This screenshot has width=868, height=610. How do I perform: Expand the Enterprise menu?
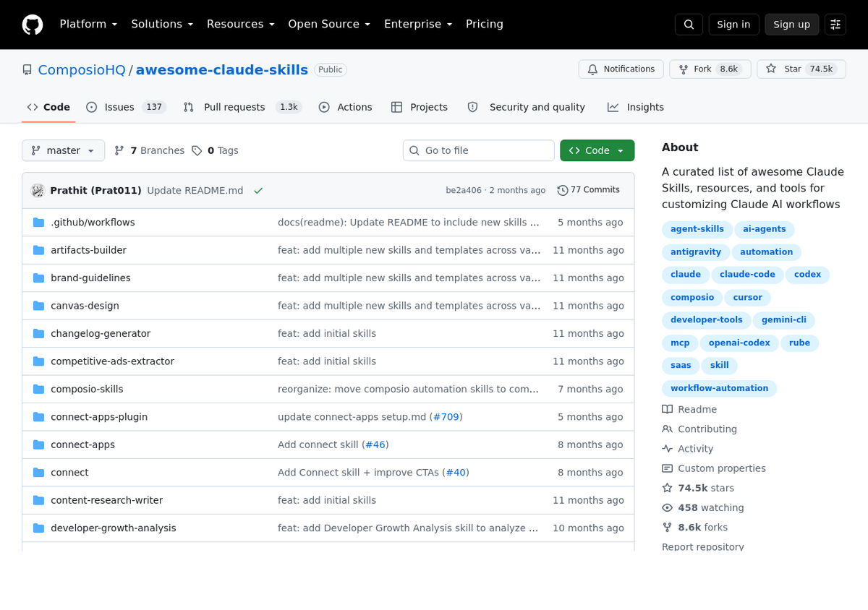coord(418,24)
